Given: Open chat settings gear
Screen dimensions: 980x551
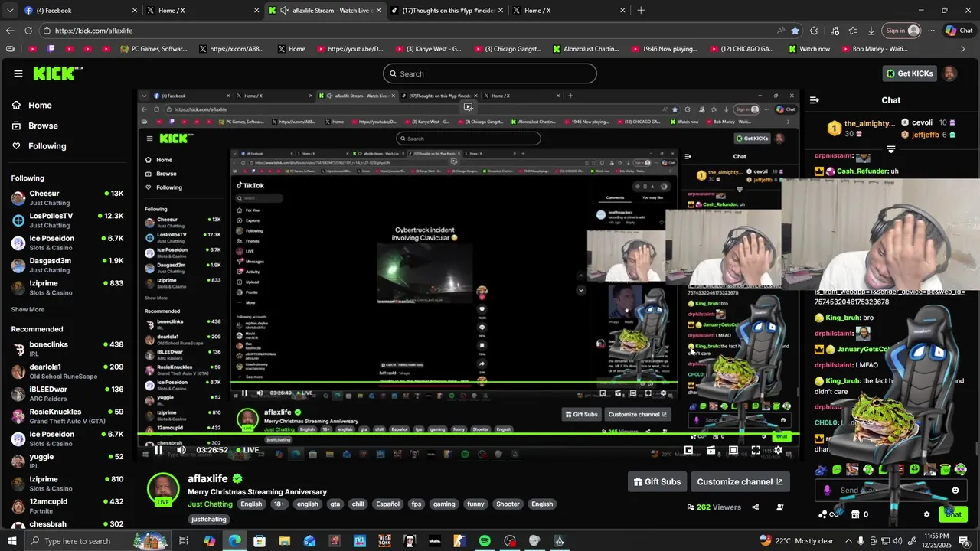Looking at the screenshot, I should pyautogui.click(x=926, y=514).
